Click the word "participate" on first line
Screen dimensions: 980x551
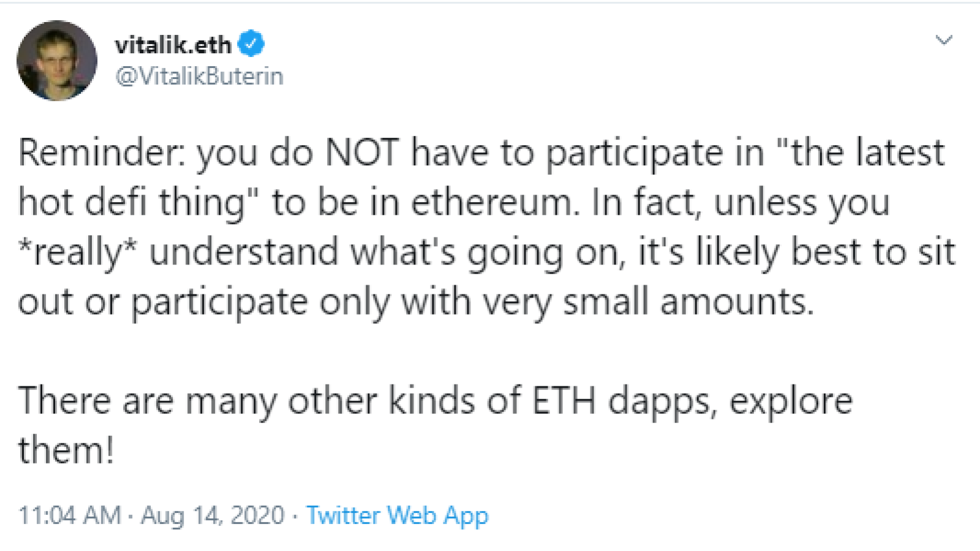[x=634, y=154]
